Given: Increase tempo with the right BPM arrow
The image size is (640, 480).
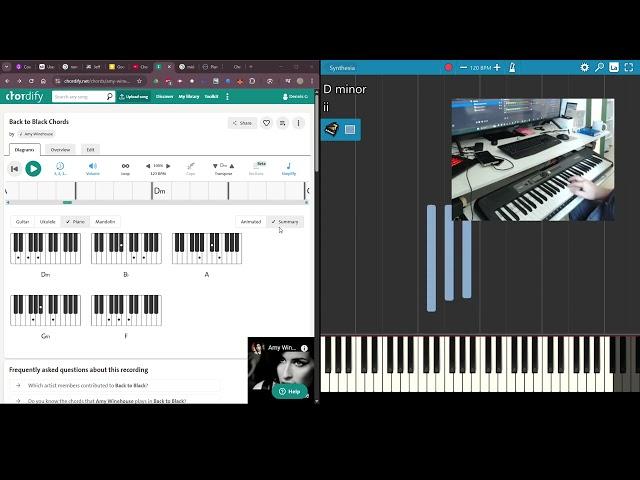Looking at the screenshot, I should click(x=168, y=166).
